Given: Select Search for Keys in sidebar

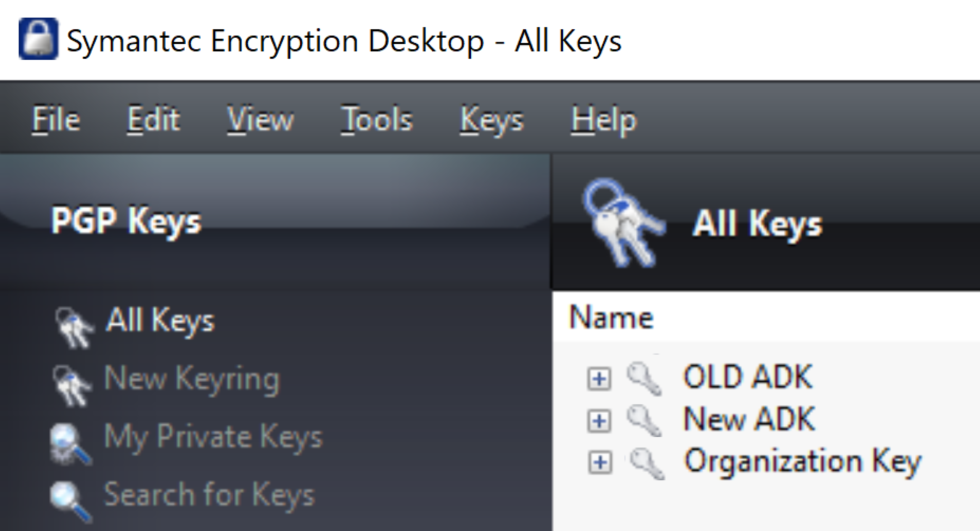Looking at the screenshot, I should point(209,494).
